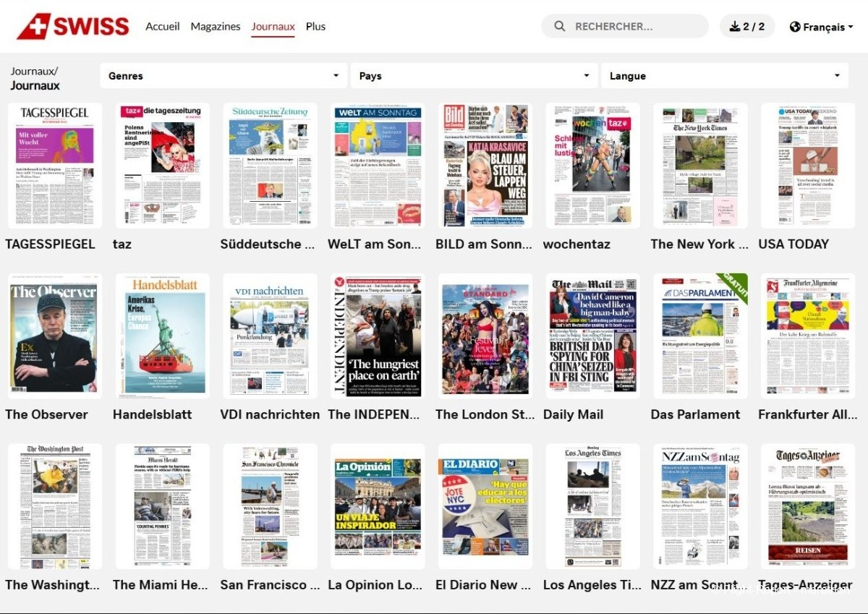Click the VDI nachrichten title label
The height and width of the screenshot is (614, 868).
point(270,415)
